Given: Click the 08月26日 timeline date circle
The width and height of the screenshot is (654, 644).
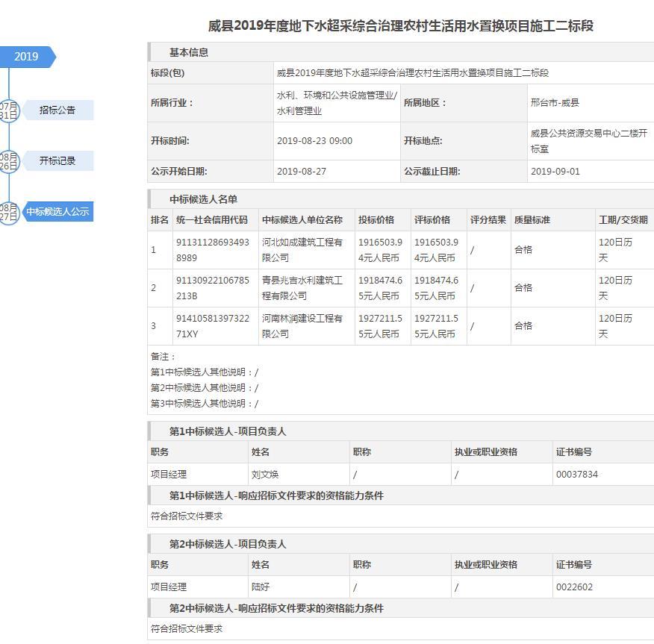Looking at the screenshot, I should (8, 161).
